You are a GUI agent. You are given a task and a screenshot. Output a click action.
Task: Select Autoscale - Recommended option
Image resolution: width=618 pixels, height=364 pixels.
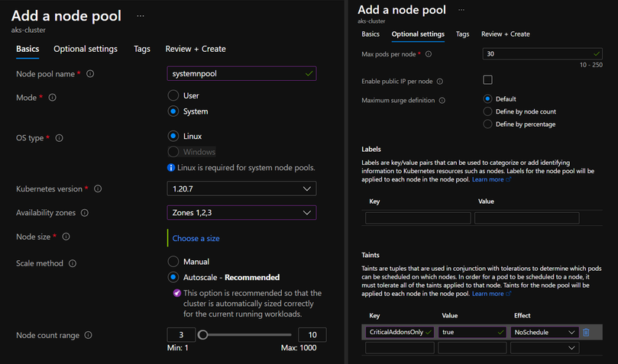click(x=173, y=278)
